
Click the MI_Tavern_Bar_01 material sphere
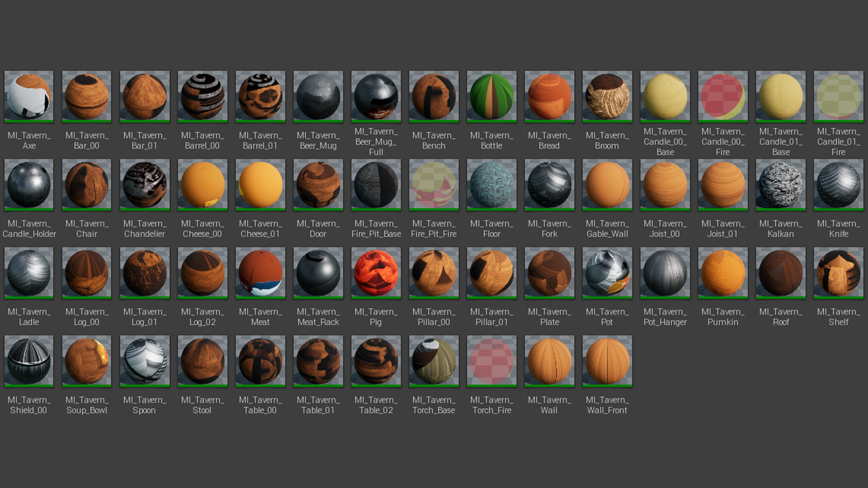[x=145, y=96]
